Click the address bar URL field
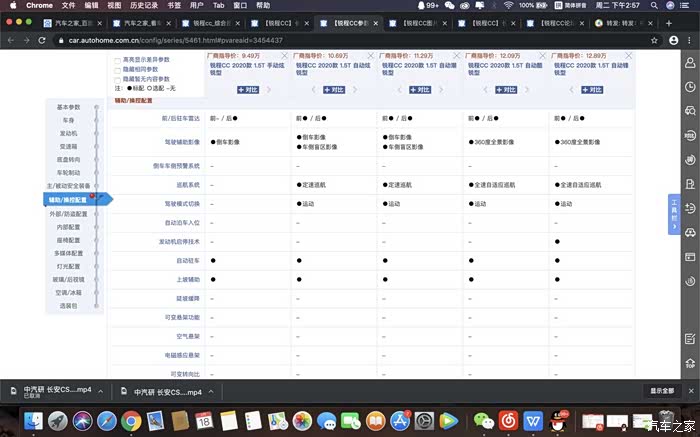This screenshot has height=437, width=700. [x=300, y=38]
